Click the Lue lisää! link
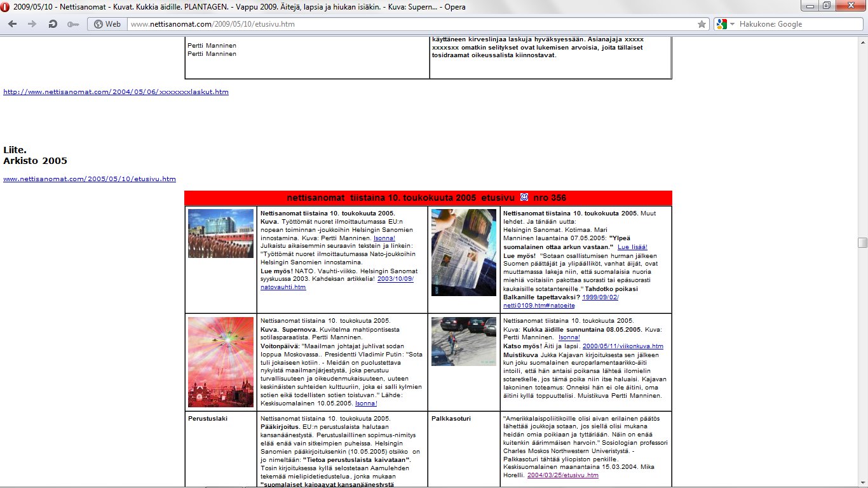This screenshot has height=488, width=868. pyautogui.click(x=632, y=247)
